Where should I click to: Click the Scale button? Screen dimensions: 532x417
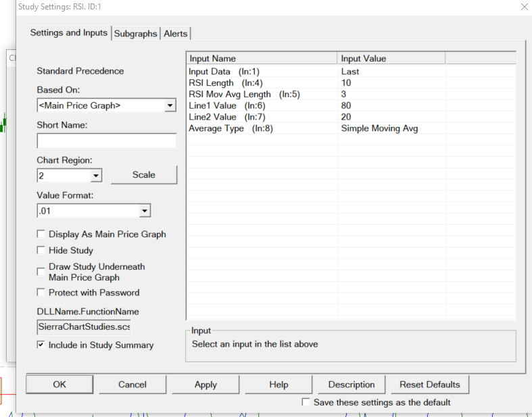pos(144,175)
